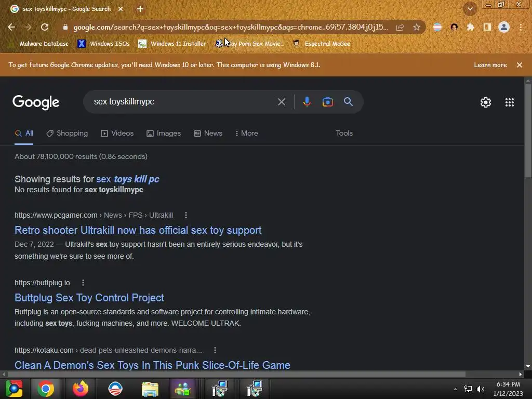Viewport: 532px width, 399px height.
Task: Open the tab search dropdown arrow
Action: (x=470, y=9)
